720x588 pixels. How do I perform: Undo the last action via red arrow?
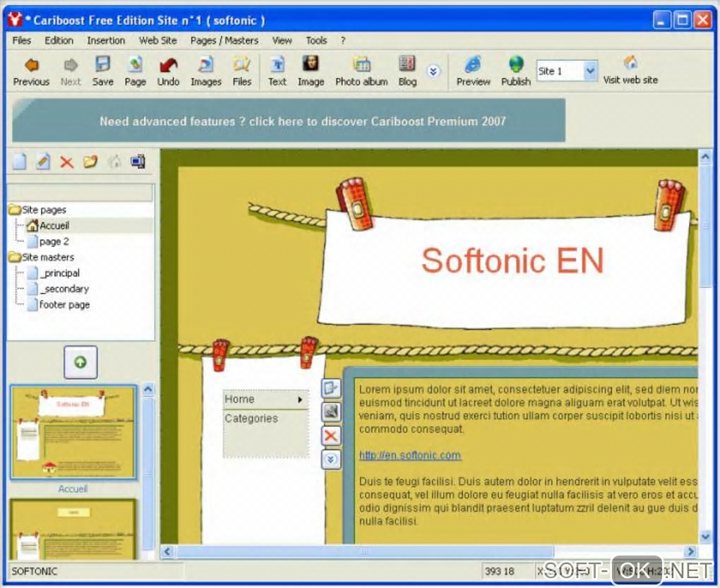pyautogui.click(x=168, y=65)
